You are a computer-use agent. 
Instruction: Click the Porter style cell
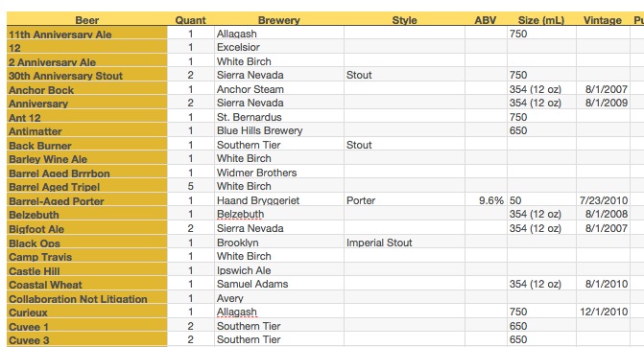tap(404, 200)
